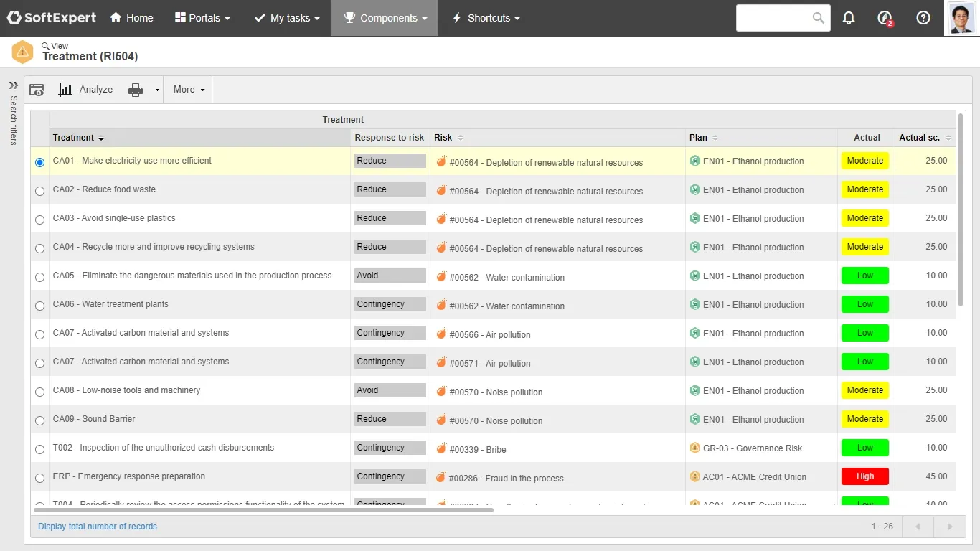Click the green plan icon in CA06 row
The width and height of the screenshot is (980, 551).
tap(694, 304)
